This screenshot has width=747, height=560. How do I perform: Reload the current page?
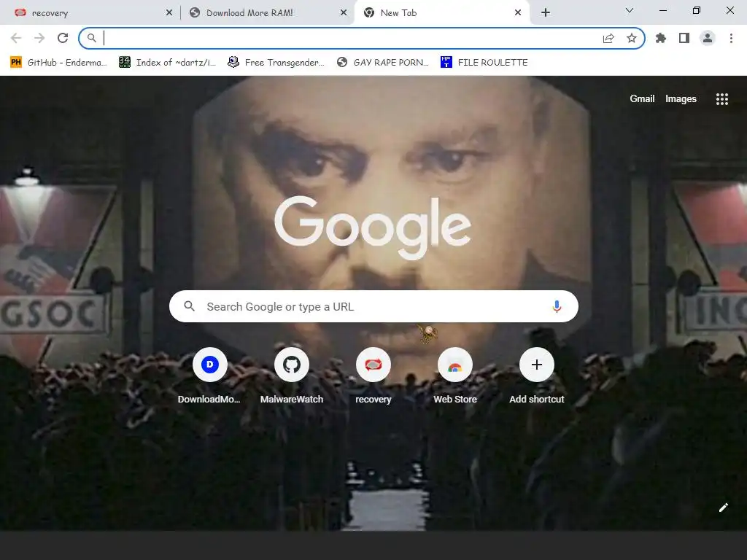pyautogui.click(x=63, y=38)
